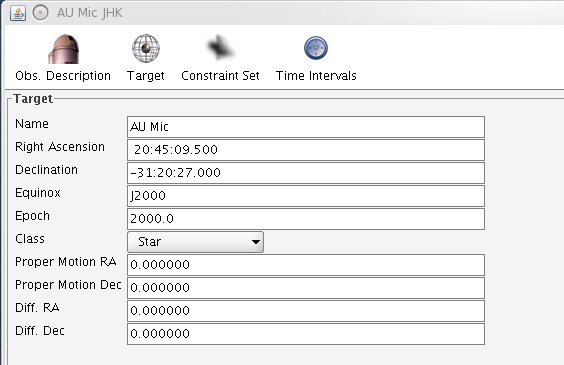The height and width of the screenshot is (365, 564).
Task: Click the Name label
Action: point(32,124)
